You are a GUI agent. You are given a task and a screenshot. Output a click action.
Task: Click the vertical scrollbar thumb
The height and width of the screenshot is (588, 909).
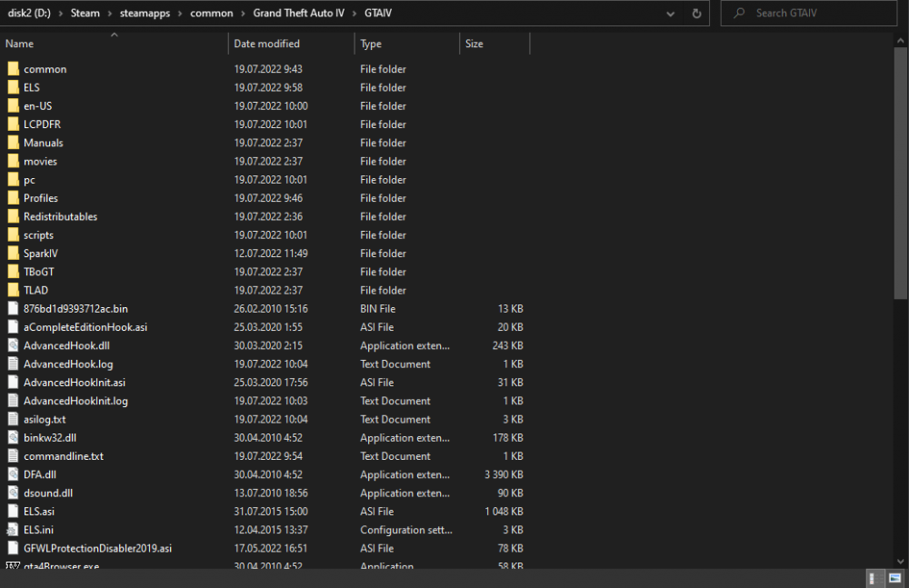(x=900, y=174)
